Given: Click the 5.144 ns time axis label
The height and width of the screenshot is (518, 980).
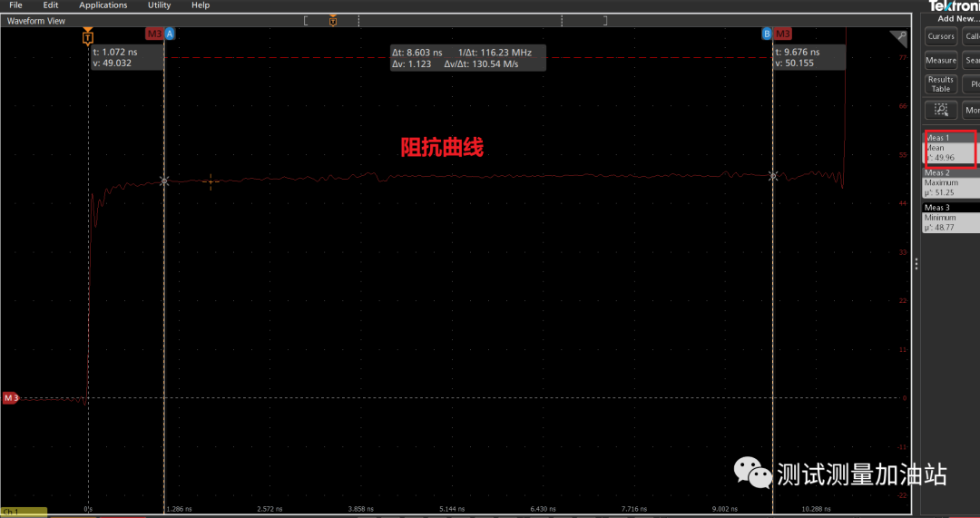Looking at the screenshot, I should (451, 509).
